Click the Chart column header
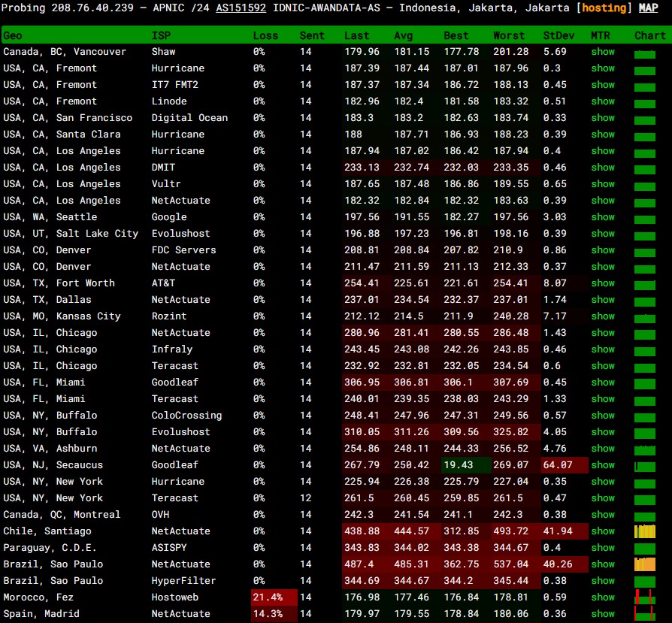Image resolution: width=672 pixels, height=623 pixels. [650, 35]
